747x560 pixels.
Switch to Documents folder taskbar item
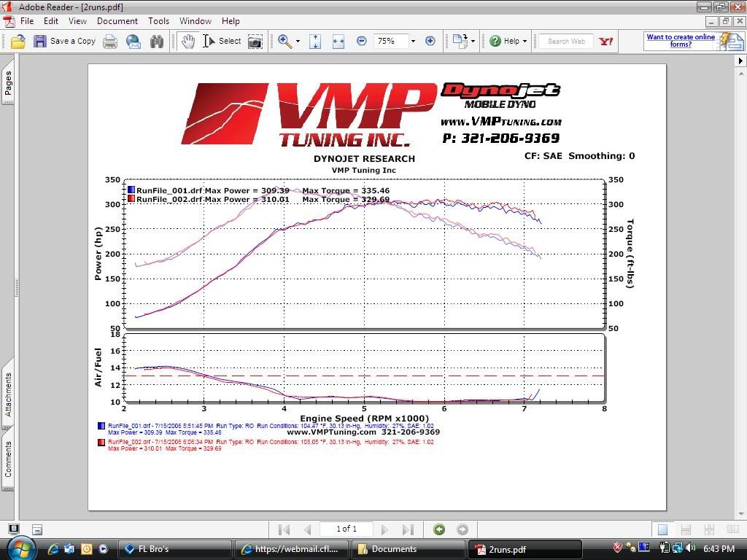(409, 549)
